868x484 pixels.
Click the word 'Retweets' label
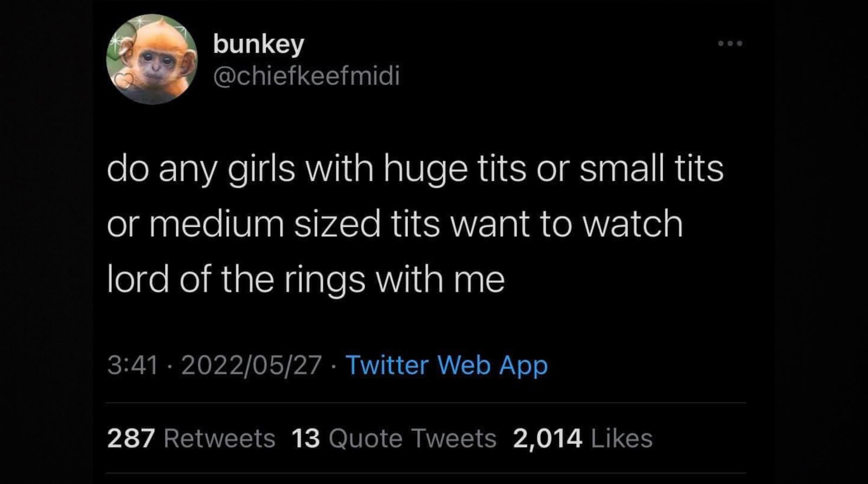[x=219, y=438]
